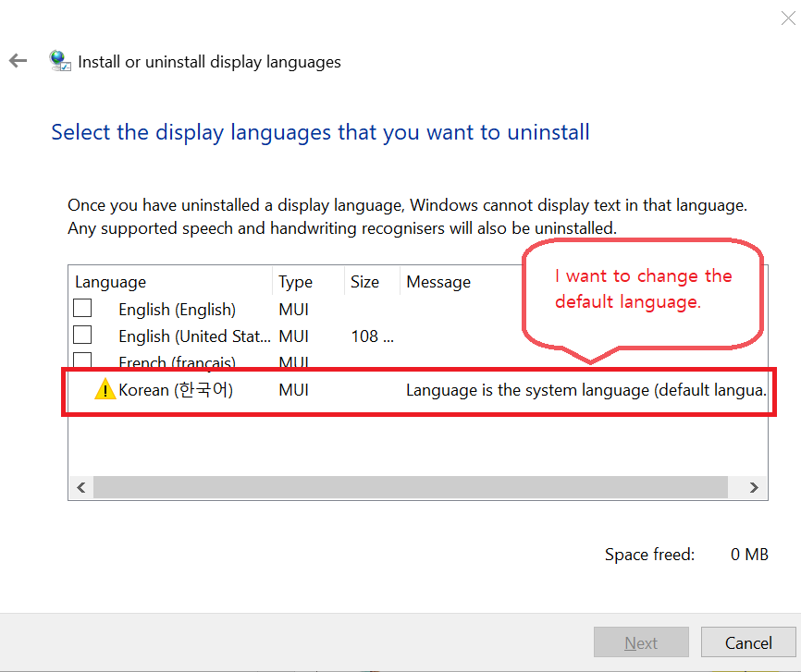Click the Space freed 0 MB value
Image resolution: width=801 pixels, height=672 pixels.
pyautogui.click(x=749, y=555)
